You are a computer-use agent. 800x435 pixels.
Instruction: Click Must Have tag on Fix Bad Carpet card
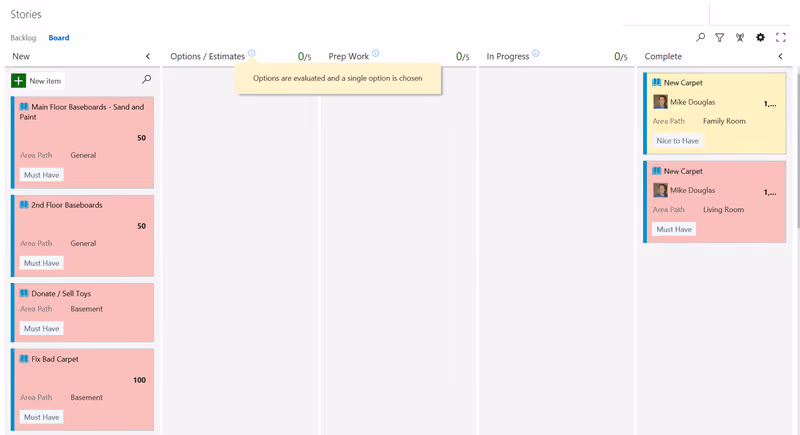[x=42, y=417]
